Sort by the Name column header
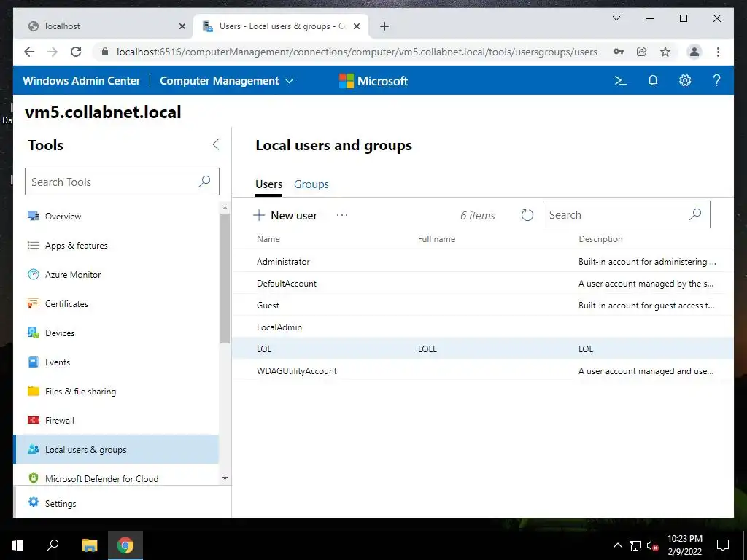Screen dimensions: 747x560 [x=268, y=239]
